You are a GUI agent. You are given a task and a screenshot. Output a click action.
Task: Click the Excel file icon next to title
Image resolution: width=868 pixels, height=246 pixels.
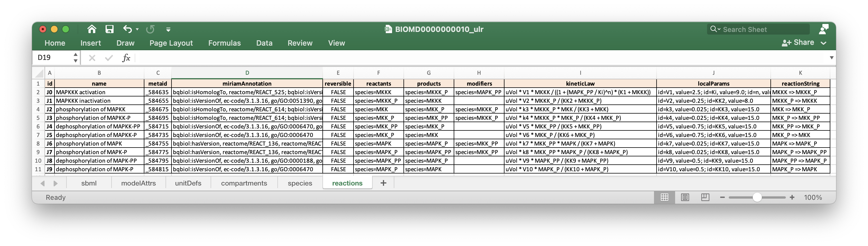[388, 29]
